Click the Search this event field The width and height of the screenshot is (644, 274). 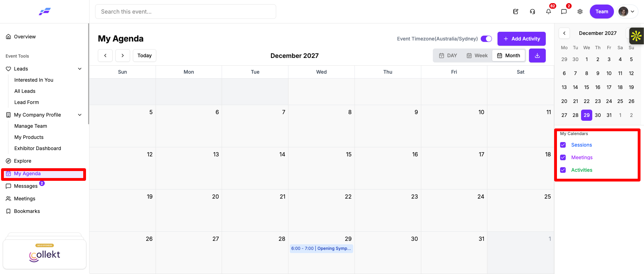pos(186,12)
